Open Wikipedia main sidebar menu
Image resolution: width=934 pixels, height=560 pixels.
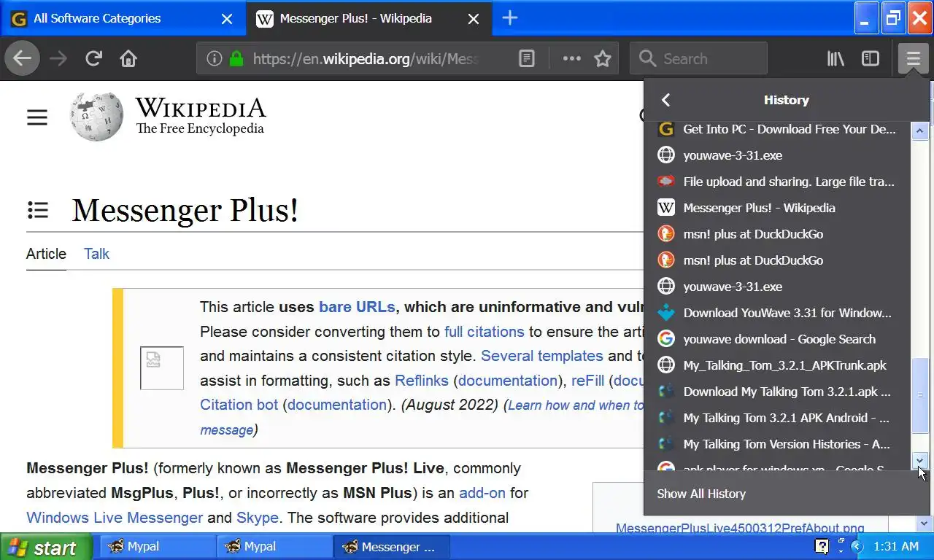pos(37,117)
